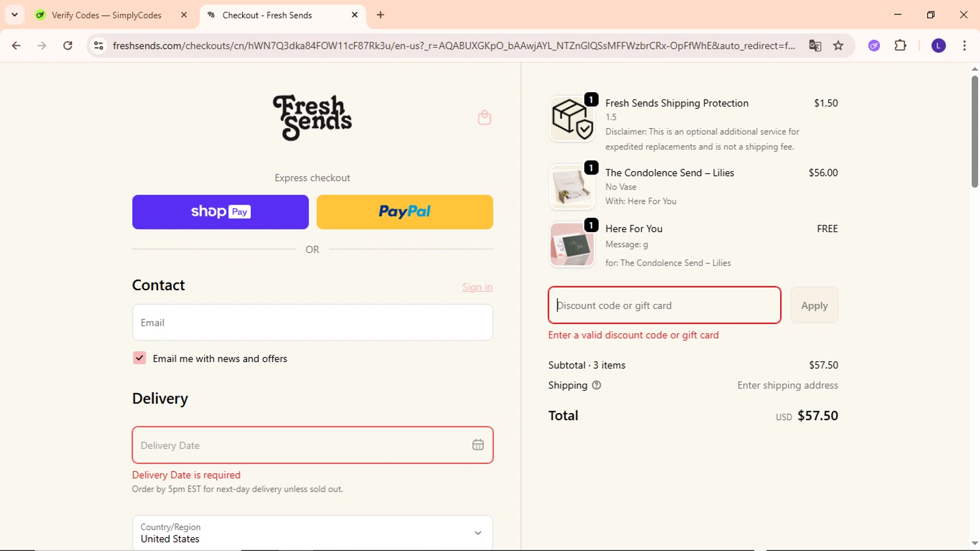This screenshot has width=980, height=551.
Task: Click the FREE price label
Action: click(827, 229)
